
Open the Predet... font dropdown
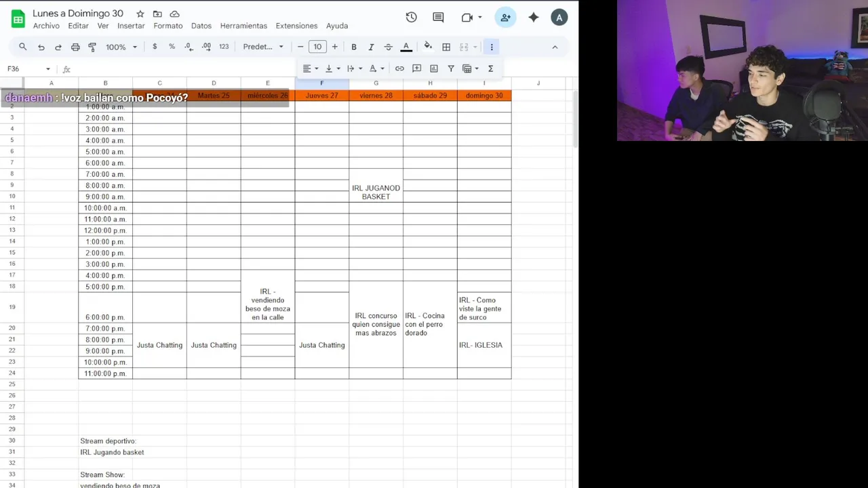[263, 47]
